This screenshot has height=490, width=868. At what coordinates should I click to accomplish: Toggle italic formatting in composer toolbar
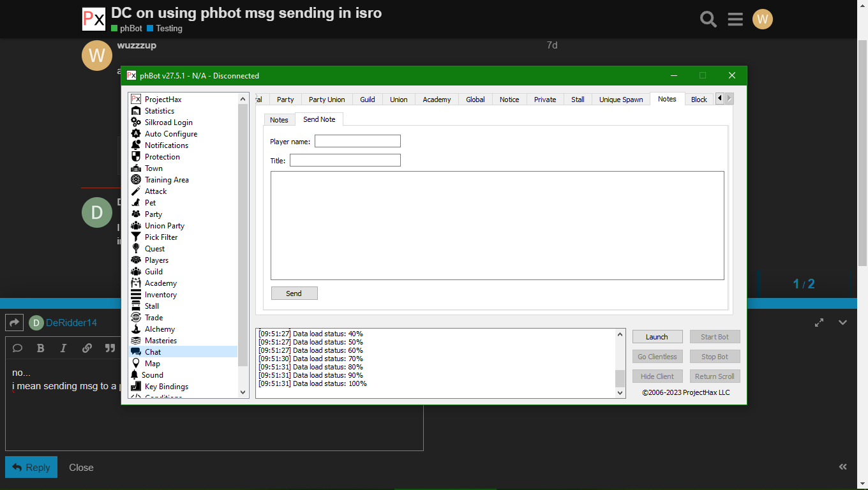63,348
